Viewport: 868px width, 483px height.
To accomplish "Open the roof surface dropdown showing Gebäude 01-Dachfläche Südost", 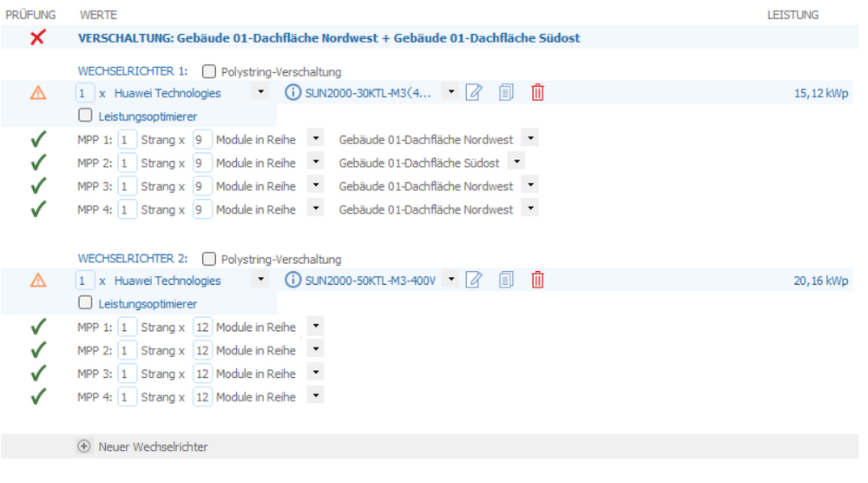I will pyautogui.click(x=516, y=162).
